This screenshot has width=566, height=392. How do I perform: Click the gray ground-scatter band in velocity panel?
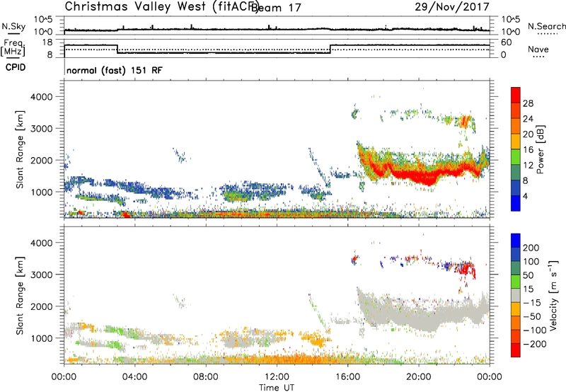(422, 312)
